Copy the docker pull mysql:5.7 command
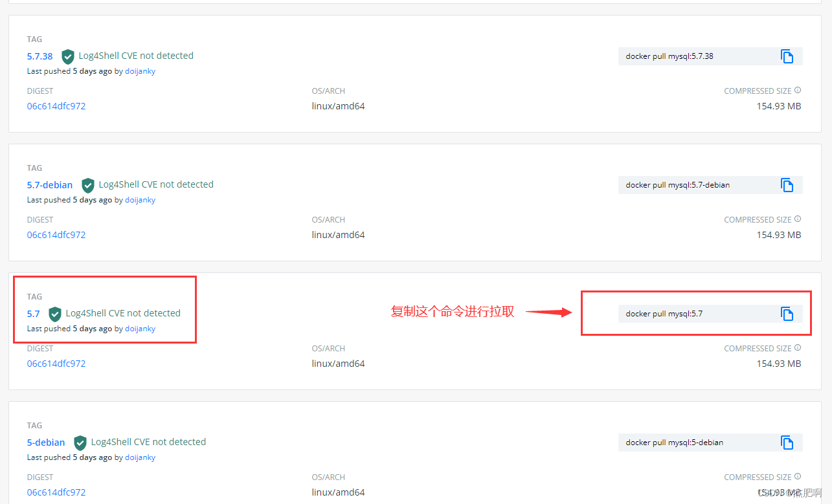The height and width of the screenshot is (504, 832). pos(787,314)
